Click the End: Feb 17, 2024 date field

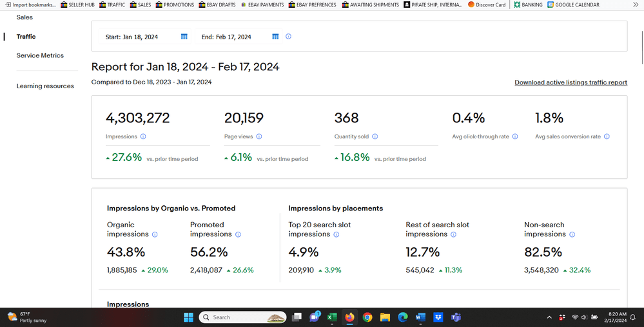coord(239,37)
